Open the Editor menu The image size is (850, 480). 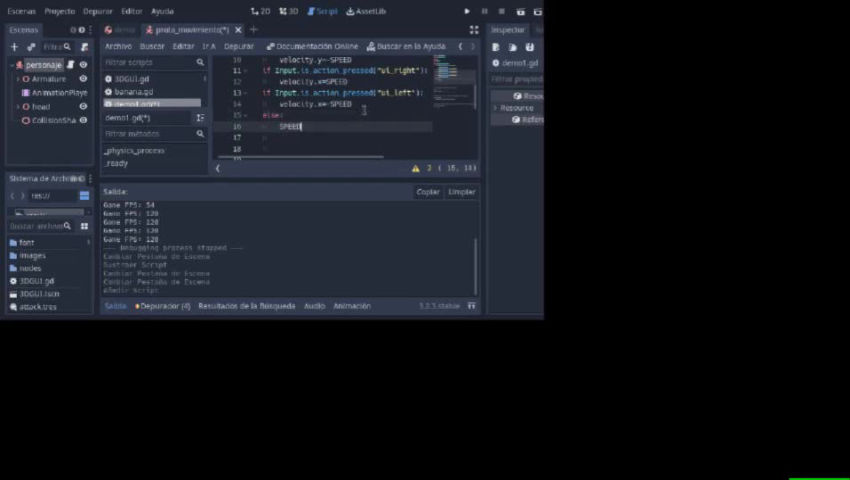pos(132,11)
